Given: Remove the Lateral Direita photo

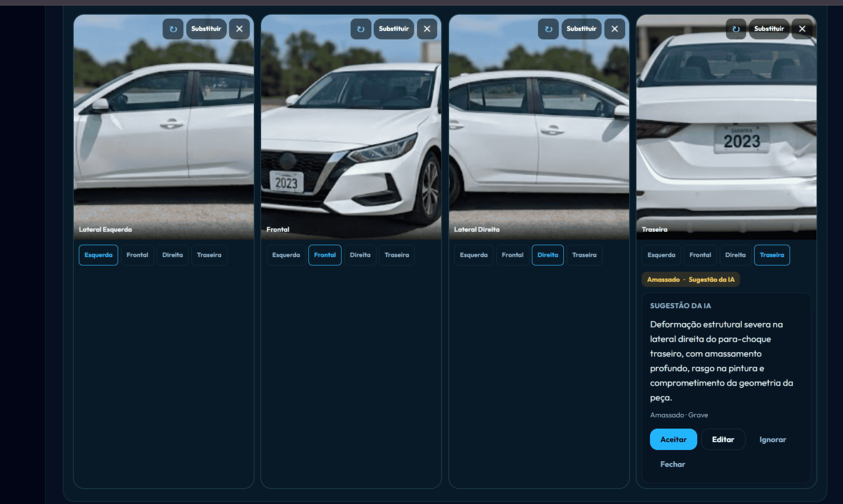Looking at the screenshot, I should coord(615,29).
